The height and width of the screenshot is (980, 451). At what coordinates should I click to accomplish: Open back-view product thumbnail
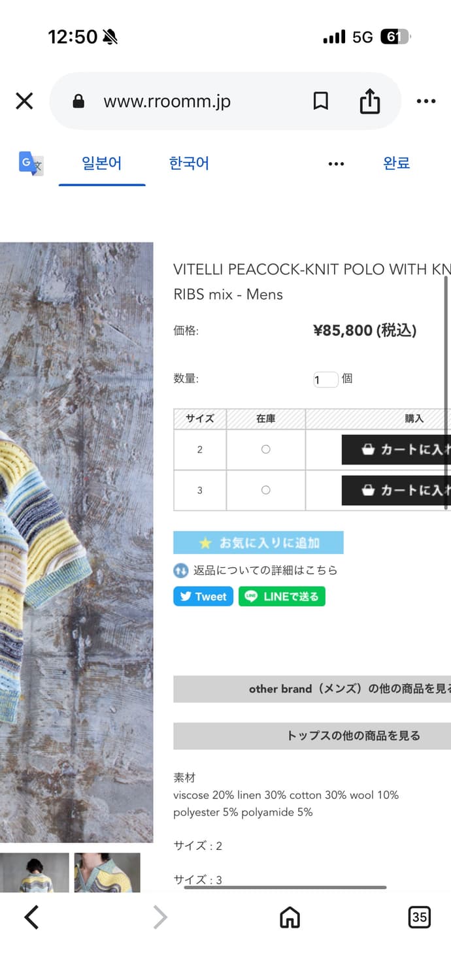34,872
